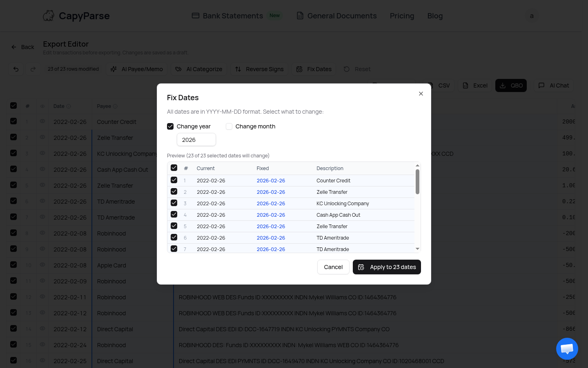Toggle the select-all checkbox in preview header

(174, 168)
